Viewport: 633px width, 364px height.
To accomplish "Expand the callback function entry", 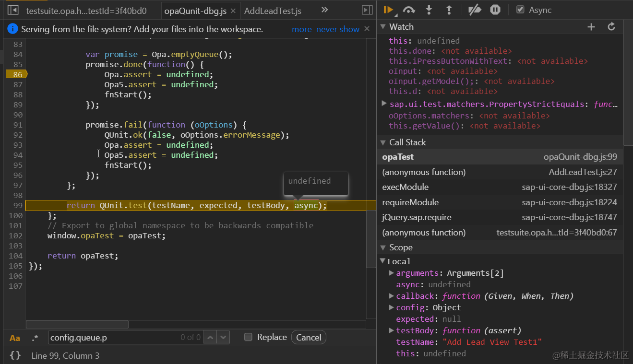I will pos(391,296).
